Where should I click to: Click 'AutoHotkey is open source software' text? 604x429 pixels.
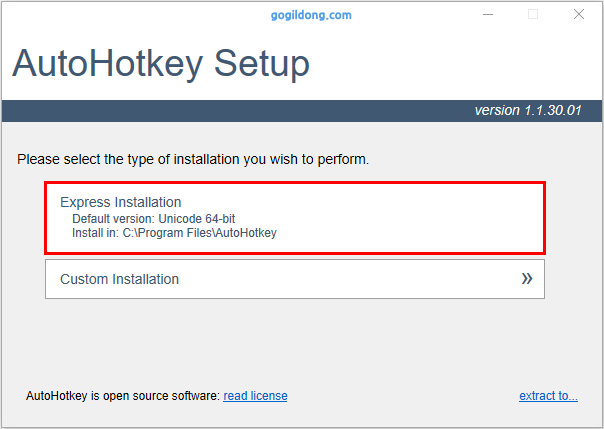pos(122,396)
